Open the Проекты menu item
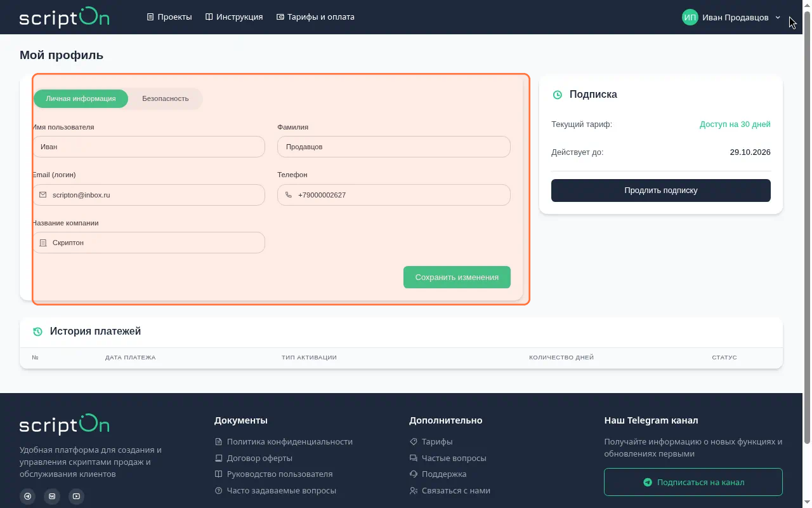 click(x=169, y=17)
